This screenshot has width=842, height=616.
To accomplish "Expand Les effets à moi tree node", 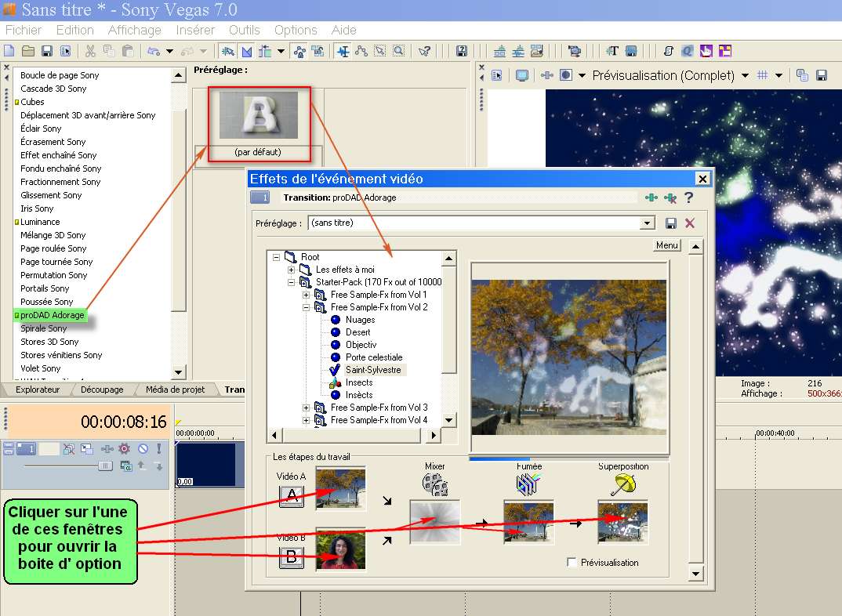I will [x=291, y=270].
